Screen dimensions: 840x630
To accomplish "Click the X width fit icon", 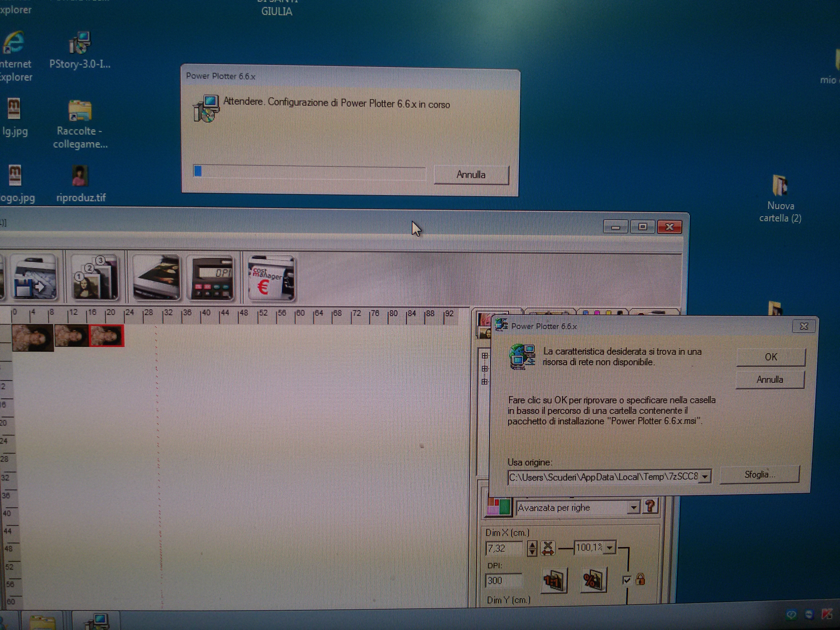I will click(x=548, y=548).
